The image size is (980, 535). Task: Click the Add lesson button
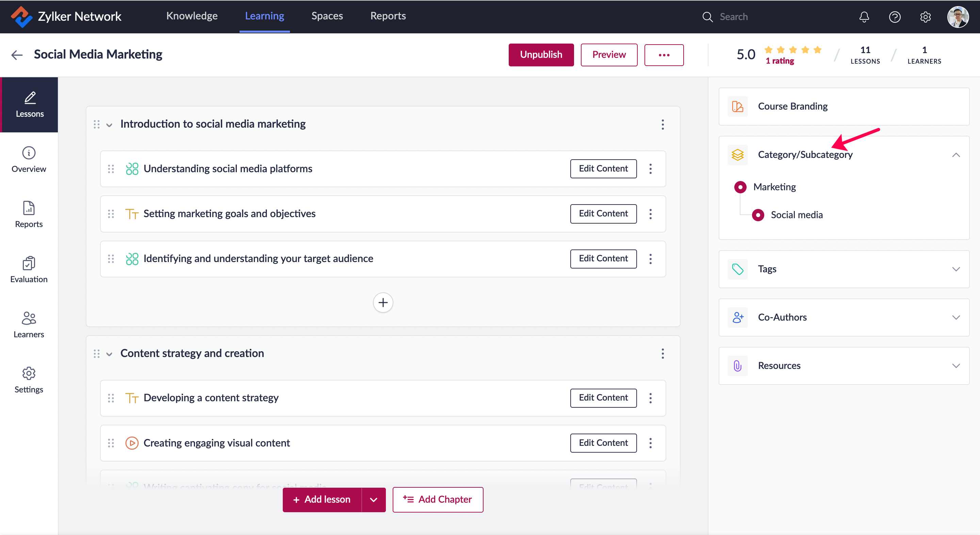(x=322, y=500)
